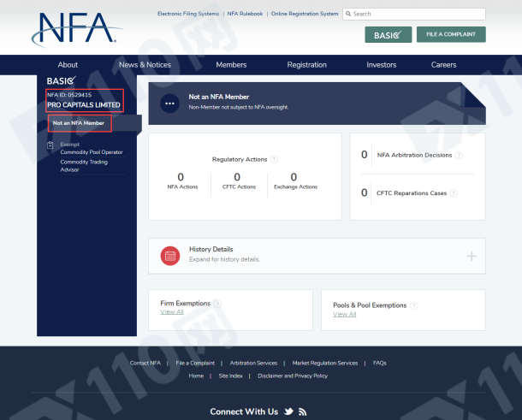This screenshot has width=522, height=420.
Task: Click the NFA Arbitration Decisions label
Action: pyautogui.click(x=414, y=155)
